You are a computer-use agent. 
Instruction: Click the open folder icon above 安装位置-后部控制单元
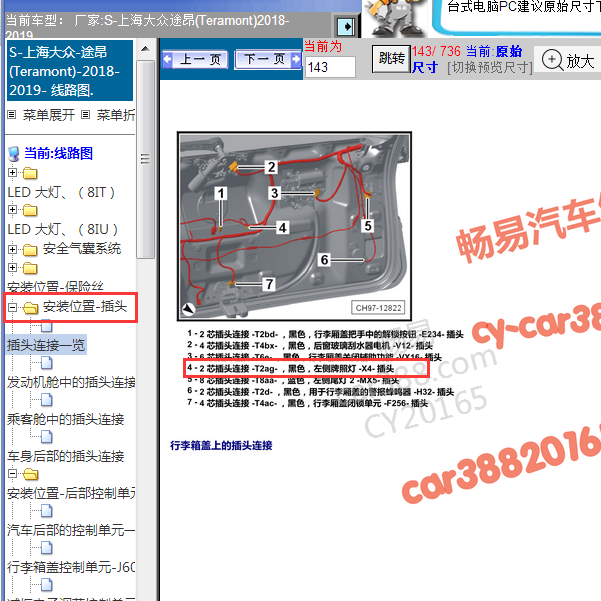[30, 474]
